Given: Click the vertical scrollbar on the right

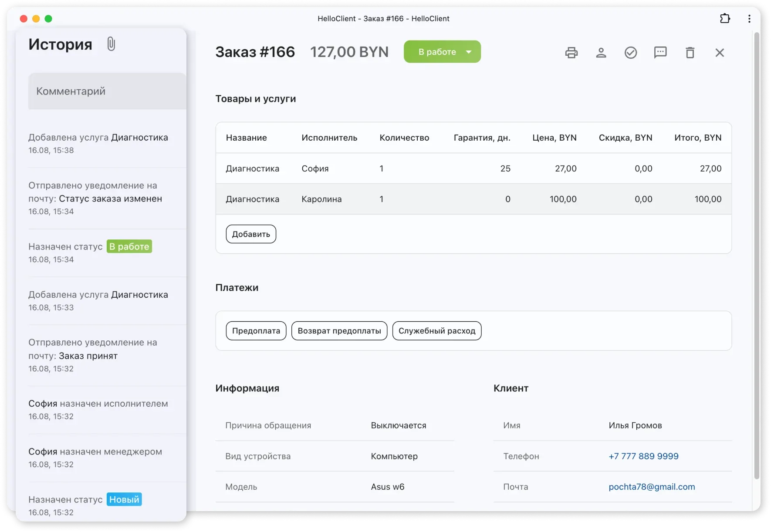Looking at the screenshot, I should coord(757,261).
